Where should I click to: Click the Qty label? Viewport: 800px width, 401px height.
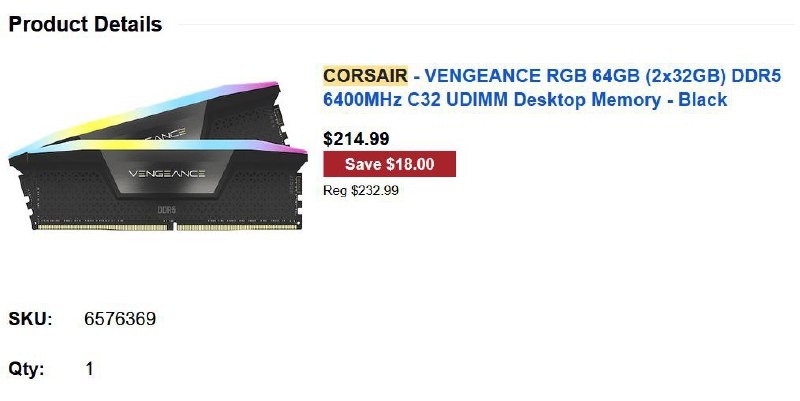coord(27,369)
